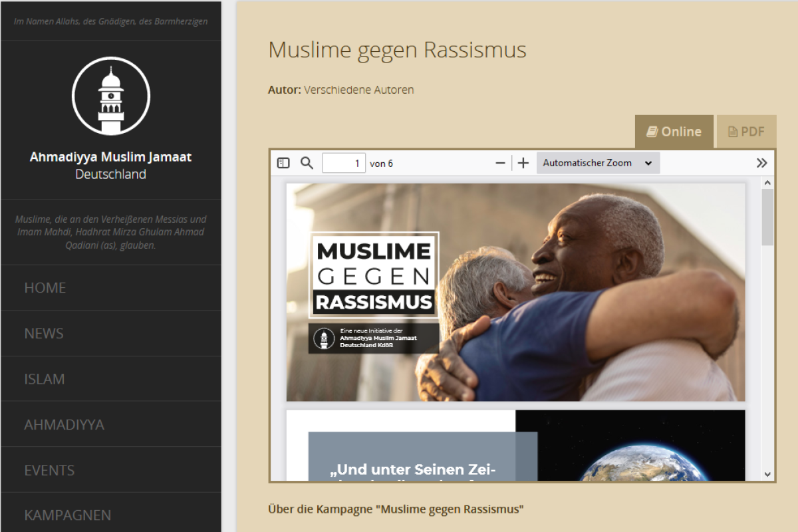
Task: Click 'Über die Kampagne' heading text
Action: (396, 509)
